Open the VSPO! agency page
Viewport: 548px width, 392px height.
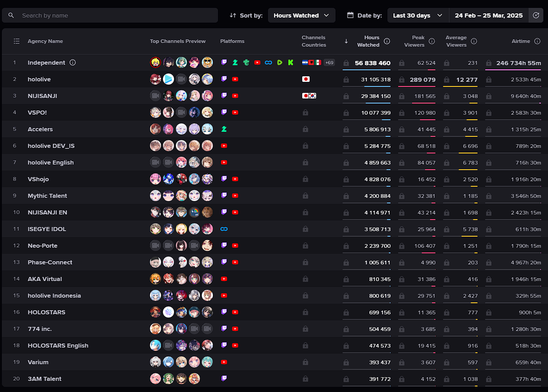tap(37, 112)
